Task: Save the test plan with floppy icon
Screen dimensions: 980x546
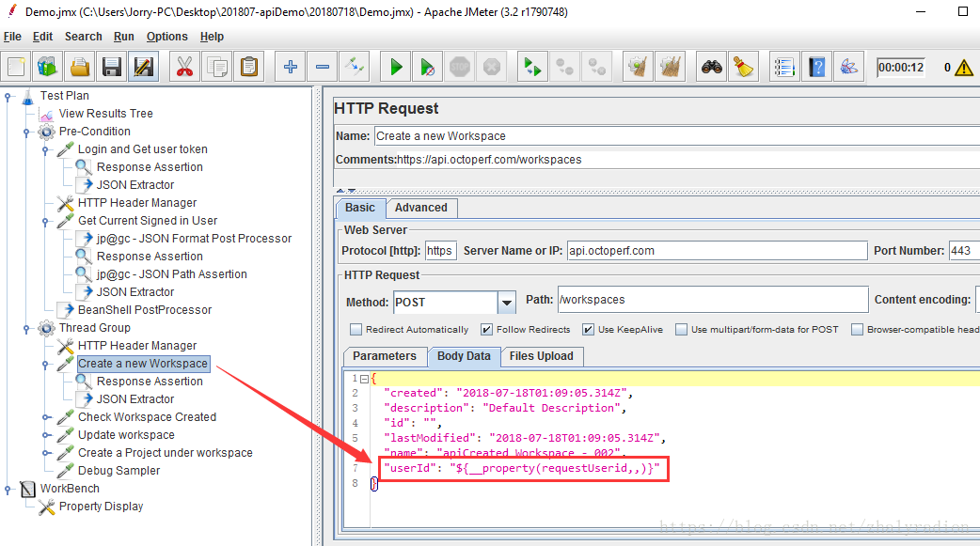Action: 112,67
